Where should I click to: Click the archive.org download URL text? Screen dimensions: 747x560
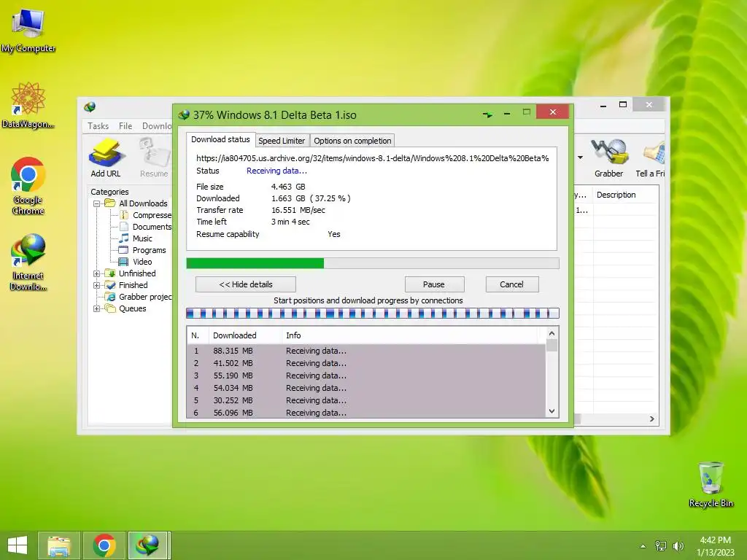pos(373,158)
